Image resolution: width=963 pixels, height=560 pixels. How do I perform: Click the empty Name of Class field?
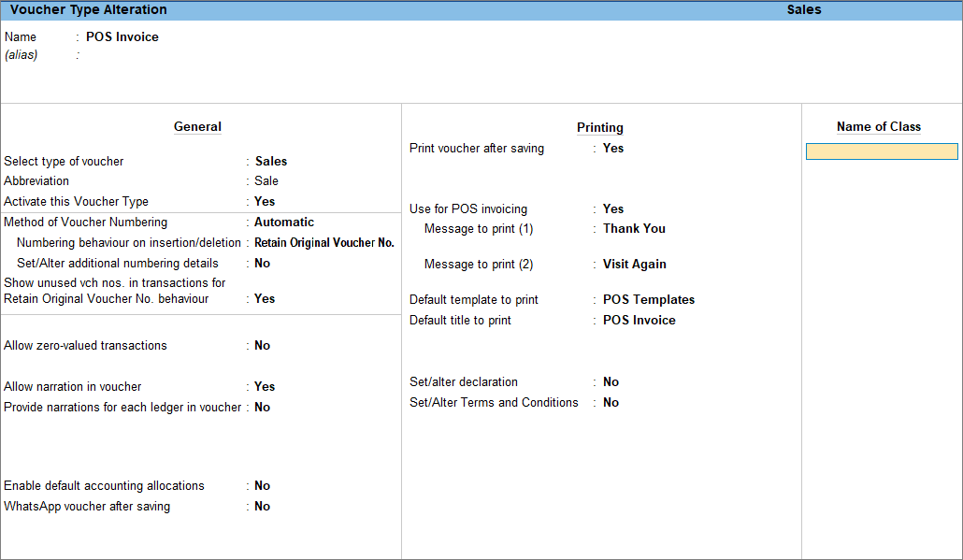point(882,151)
